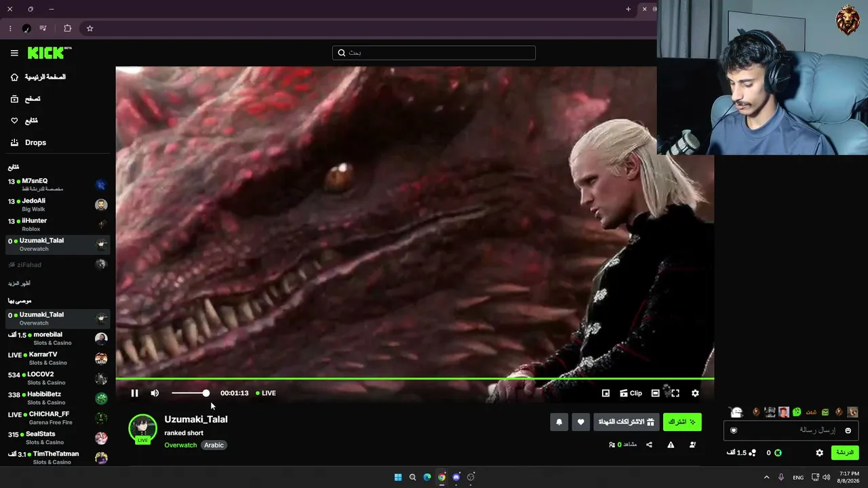Open the browser profile avatar
This screenshot has width=868, height=488.
tap(26, 28)
